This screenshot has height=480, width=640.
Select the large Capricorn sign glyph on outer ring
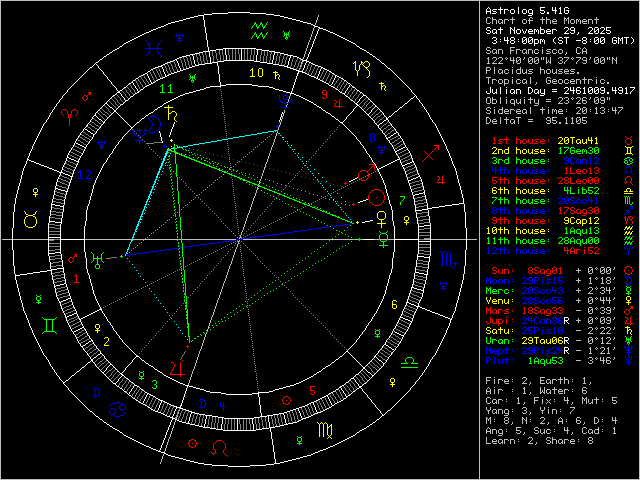tap(362, 69)
